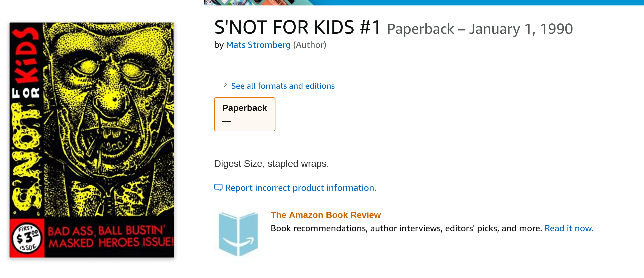
Task: Enlarge the S'NOT FOR KIDS cover image
Action: [x=92, y=140]
